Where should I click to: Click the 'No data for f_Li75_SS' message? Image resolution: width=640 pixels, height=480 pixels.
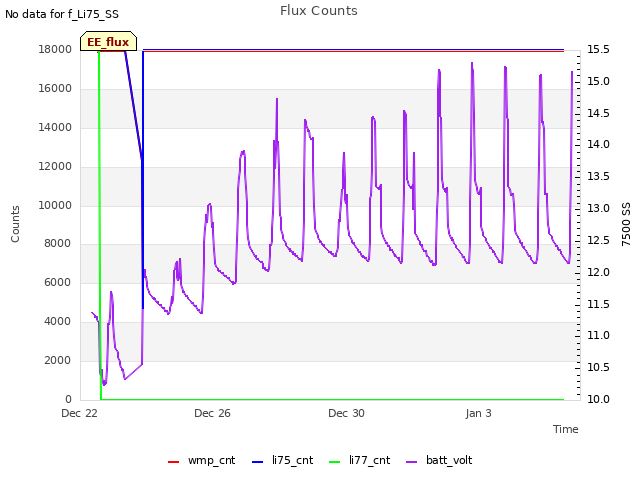(x=62, y=14)
